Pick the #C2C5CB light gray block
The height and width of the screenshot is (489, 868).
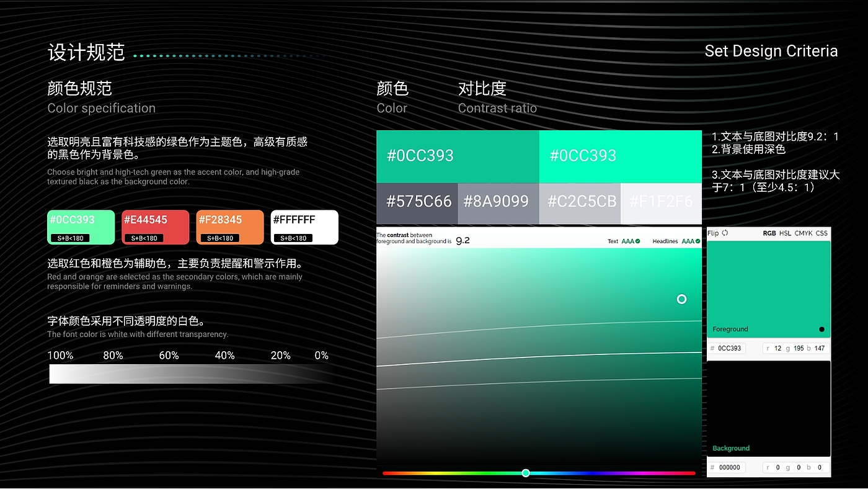point(580,204)
